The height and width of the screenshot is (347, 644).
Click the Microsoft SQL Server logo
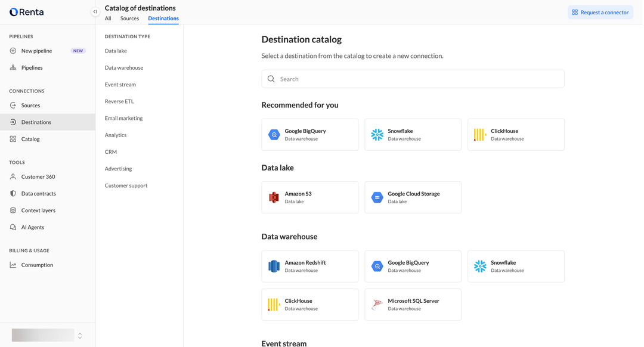377,305
